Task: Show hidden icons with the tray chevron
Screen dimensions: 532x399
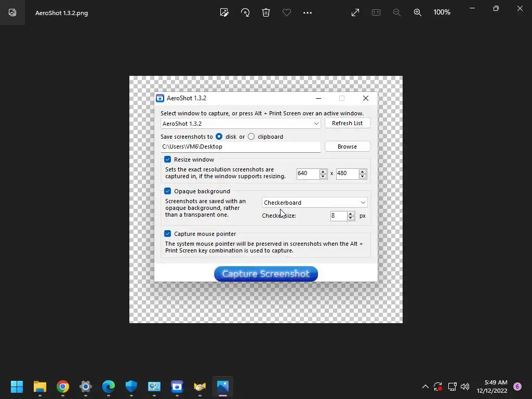Action: 425,387
